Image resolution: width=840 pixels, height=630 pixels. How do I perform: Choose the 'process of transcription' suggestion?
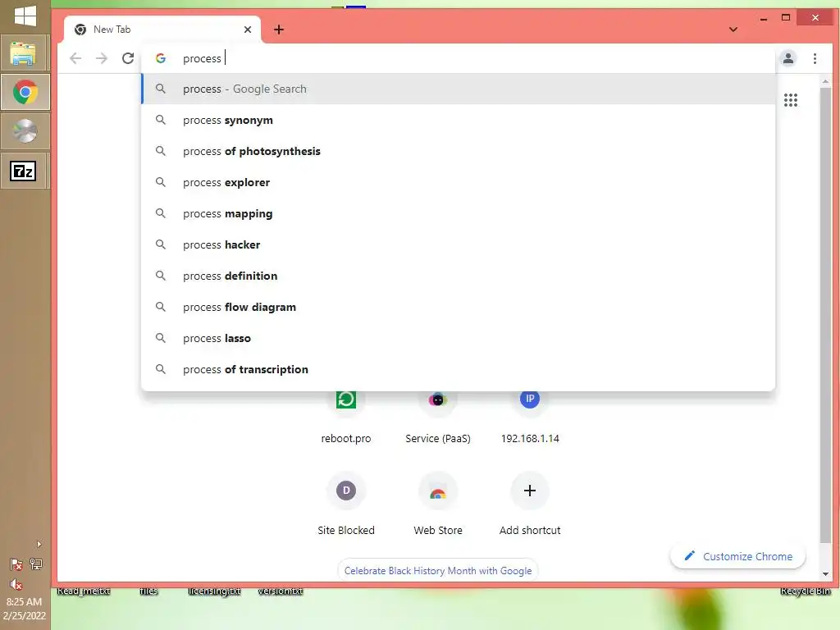click(458, 369)
